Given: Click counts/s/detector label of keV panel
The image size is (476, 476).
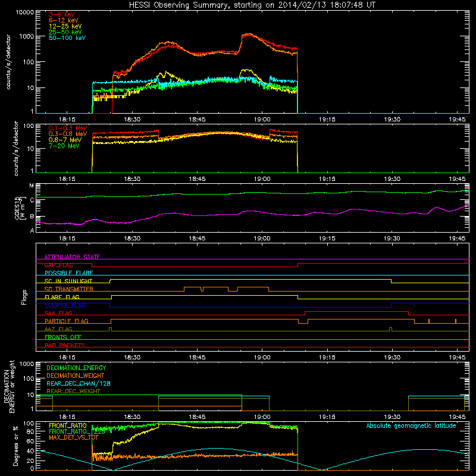Looking at the screenshot, I should click(x=8, y=62).
